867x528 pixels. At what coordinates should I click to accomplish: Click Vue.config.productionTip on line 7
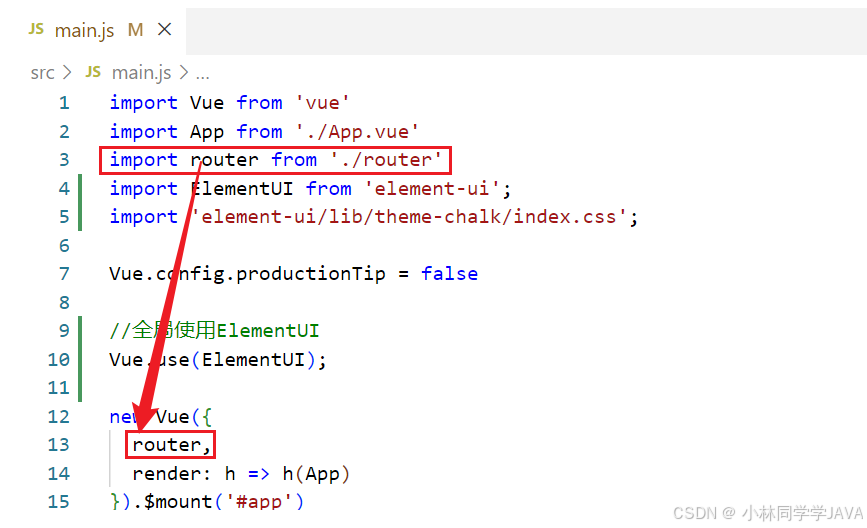coord(247,274)
